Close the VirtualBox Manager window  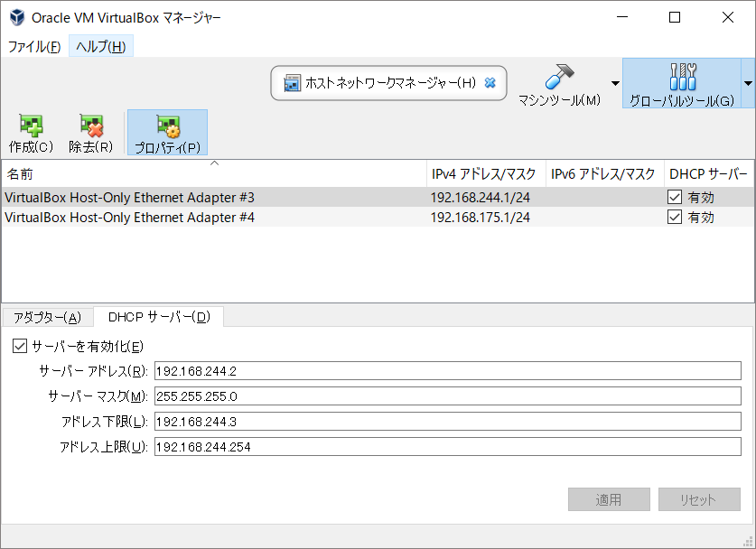point(728,17)
